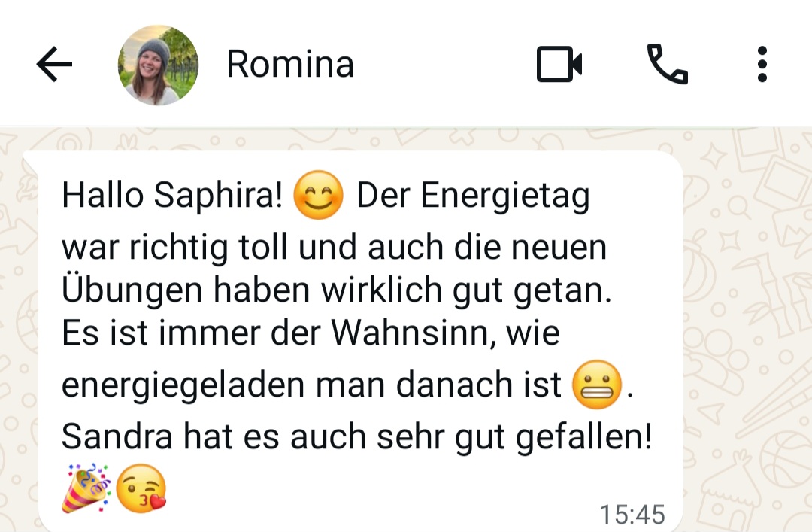Tap the kissing face emoji

(x=141, y=488)
